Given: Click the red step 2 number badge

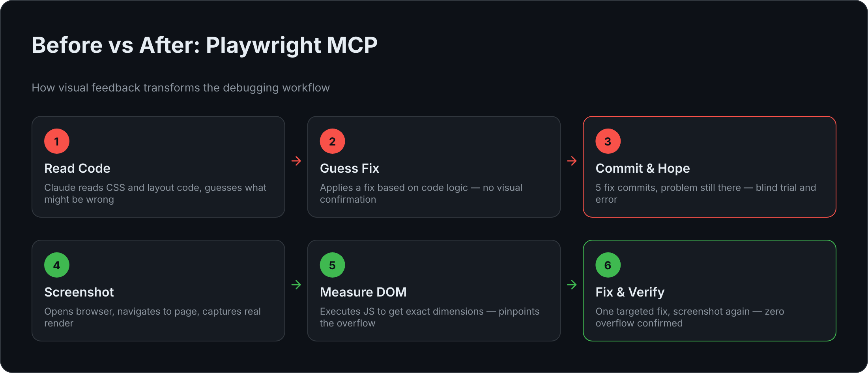Looking at the screenshot, I should tap(332, 141).
